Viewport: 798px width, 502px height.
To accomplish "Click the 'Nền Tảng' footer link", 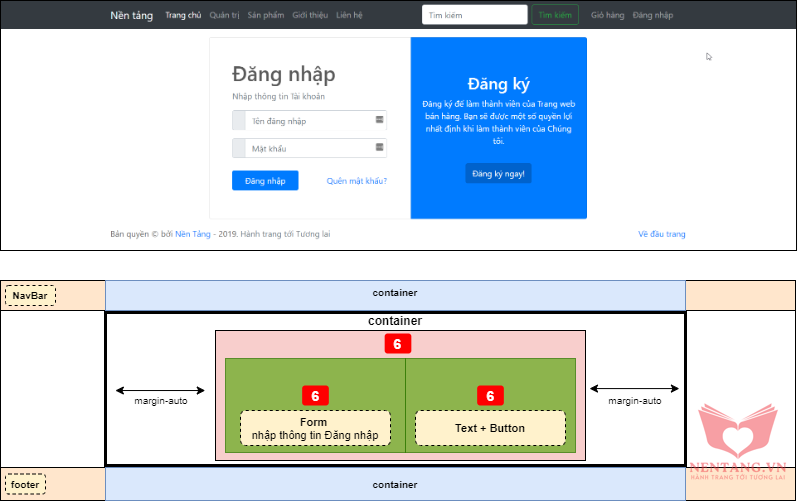I will (188, 234).
